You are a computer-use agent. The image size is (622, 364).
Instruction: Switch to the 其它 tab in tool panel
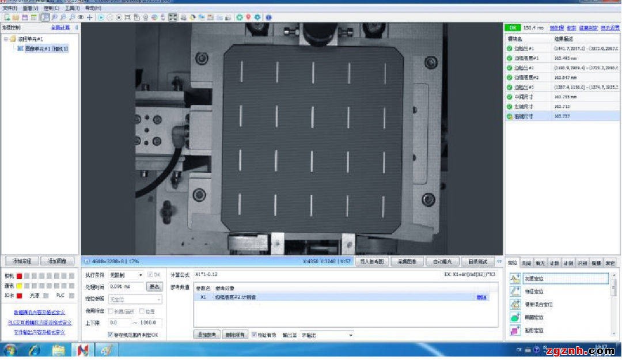pyautogui.click(x=609, y=263)
